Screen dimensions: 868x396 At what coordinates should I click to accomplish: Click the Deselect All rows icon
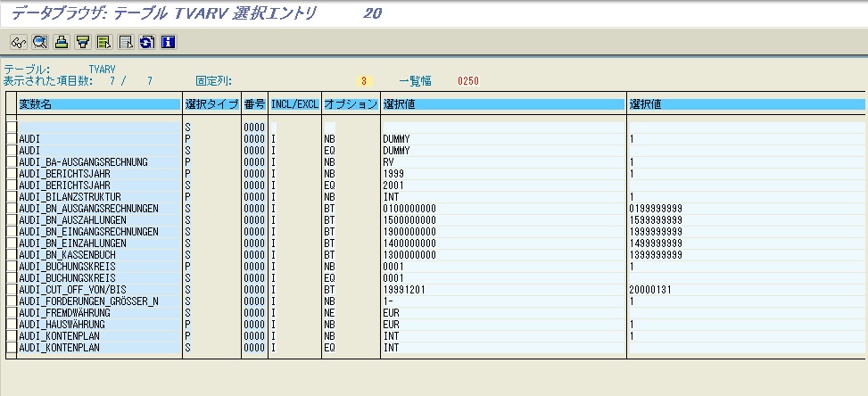point(126,41)
